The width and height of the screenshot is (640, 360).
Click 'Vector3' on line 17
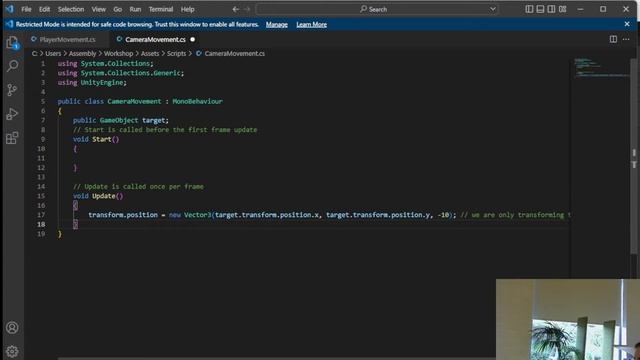[x=198, y=215]
